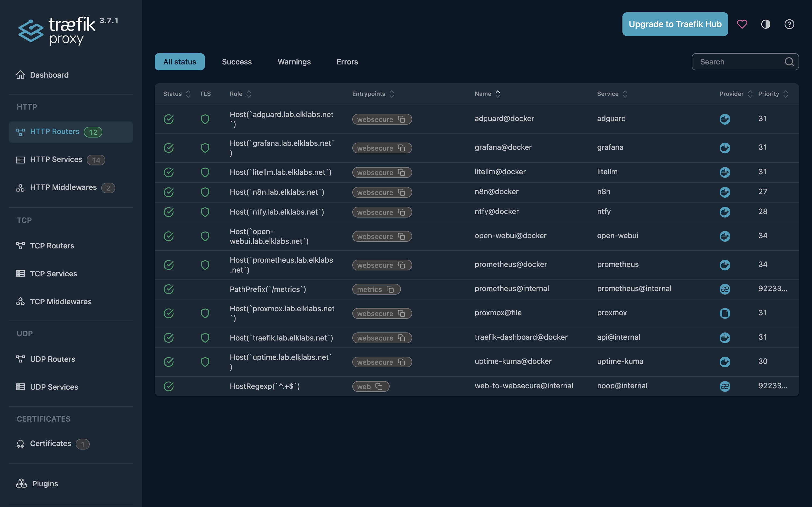Open the proxmox@file router name
Screen dimensions: 812x507
click(498, 313)
